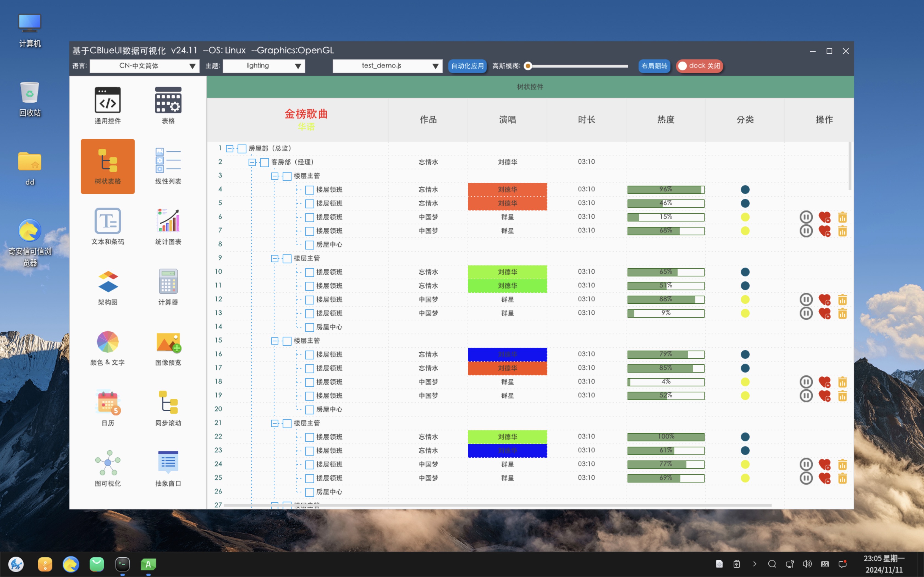Open the 计算器 calculator icon
Viewport: 924px width, 577px height.
click(x=168, y=282)
